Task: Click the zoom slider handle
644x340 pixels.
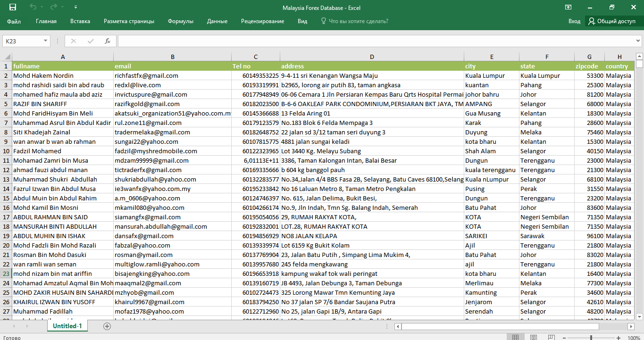Action: click(592, 338)
